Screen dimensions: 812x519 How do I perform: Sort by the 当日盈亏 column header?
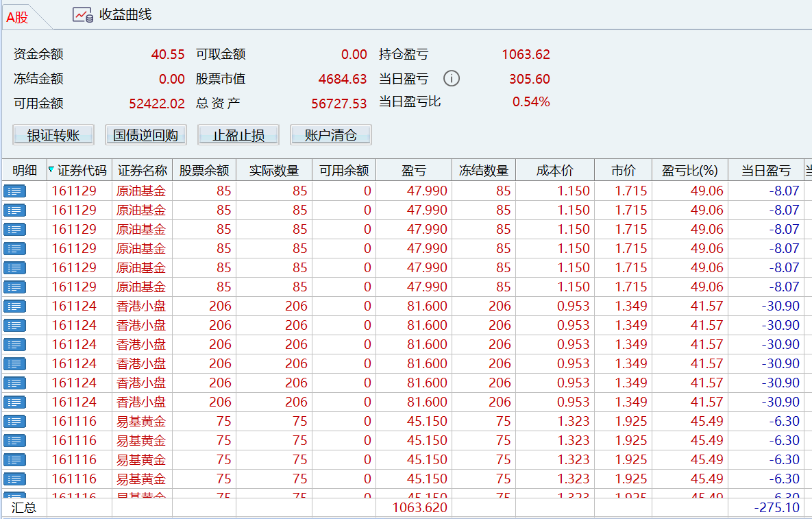coord(766,171)
